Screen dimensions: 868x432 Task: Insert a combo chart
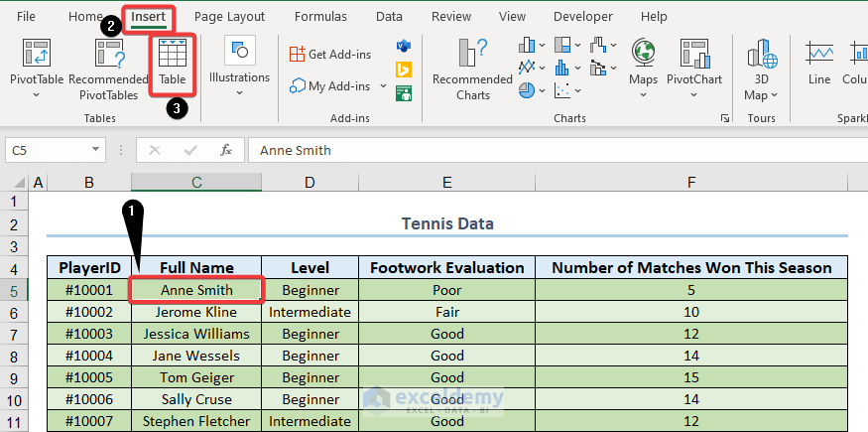click(598, 68)
